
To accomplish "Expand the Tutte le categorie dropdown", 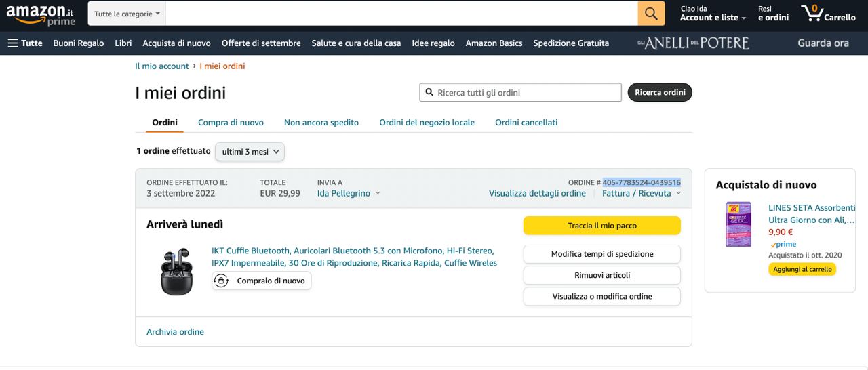I will pyautogui.click(x=127, y=14).
